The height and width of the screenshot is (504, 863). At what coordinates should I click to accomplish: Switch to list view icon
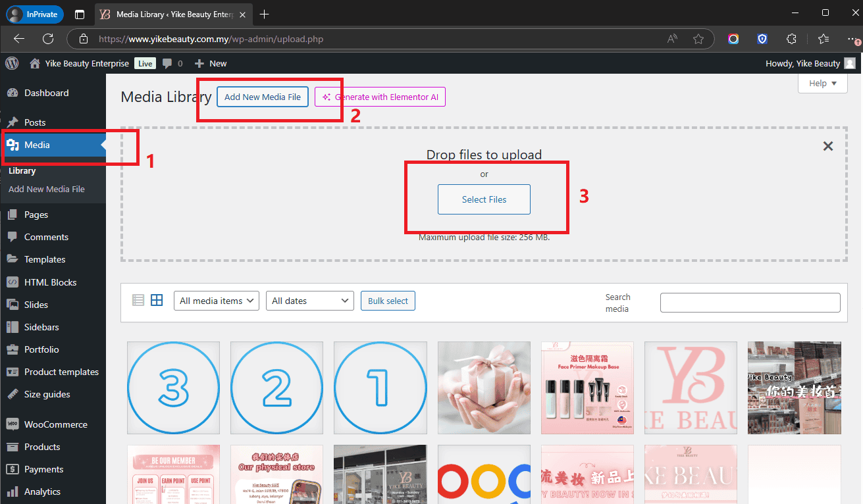138,301
